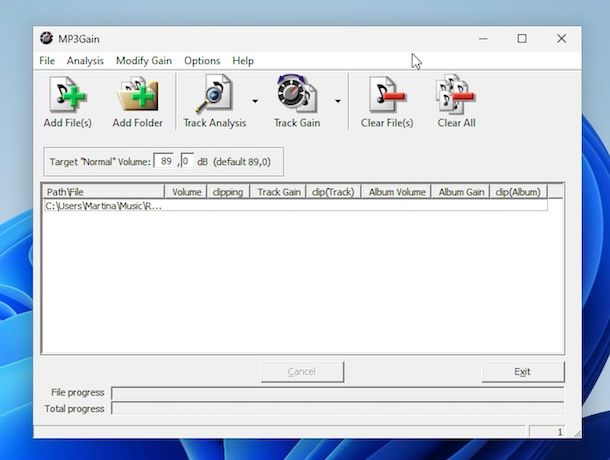Sort by the Volume column header
Image resolution: width=610 pixels, height=460 pixels.
point(186,192)
